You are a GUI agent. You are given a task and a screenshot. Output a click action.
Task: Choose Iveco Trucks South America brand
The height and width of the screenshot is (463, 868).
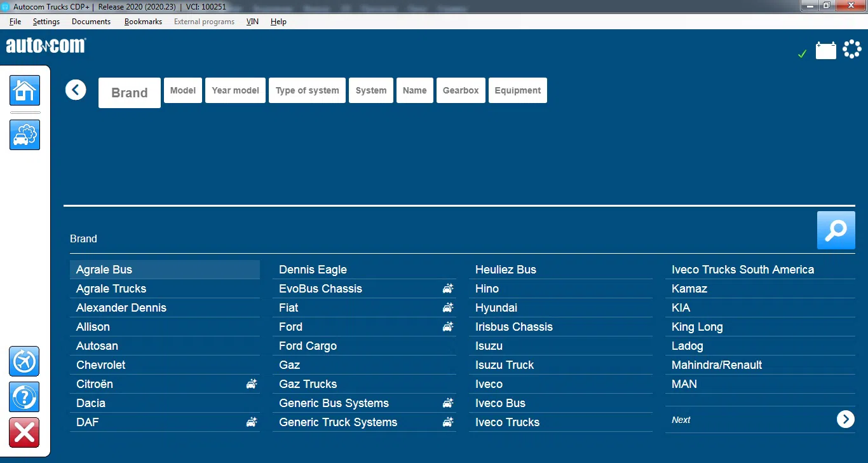point(742,270)
